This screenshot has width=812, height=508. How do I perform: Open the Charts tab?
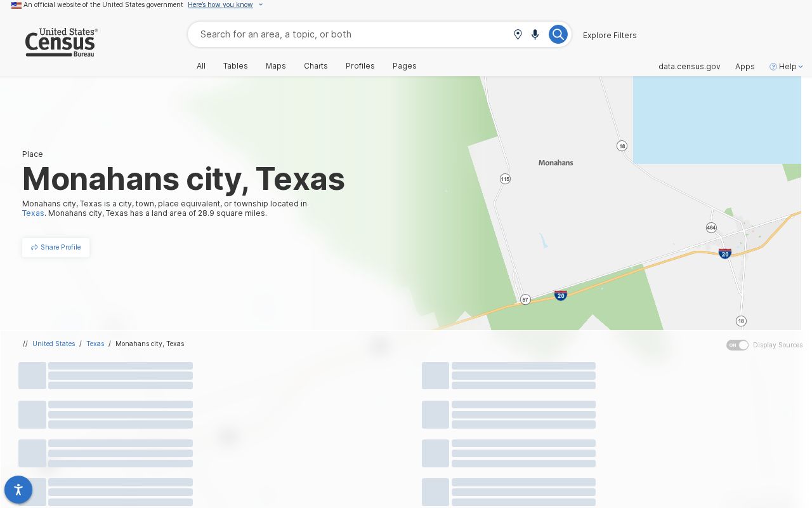(x=316, y=66)
